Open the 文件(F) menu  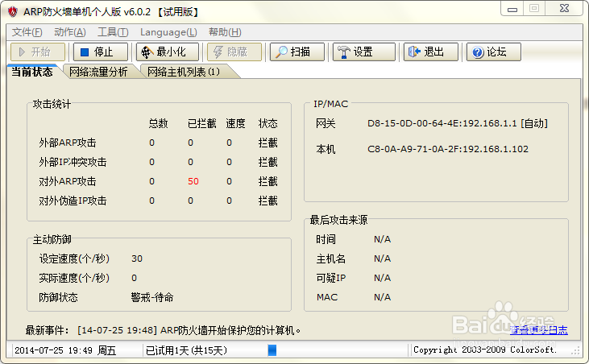pos(27,32)
